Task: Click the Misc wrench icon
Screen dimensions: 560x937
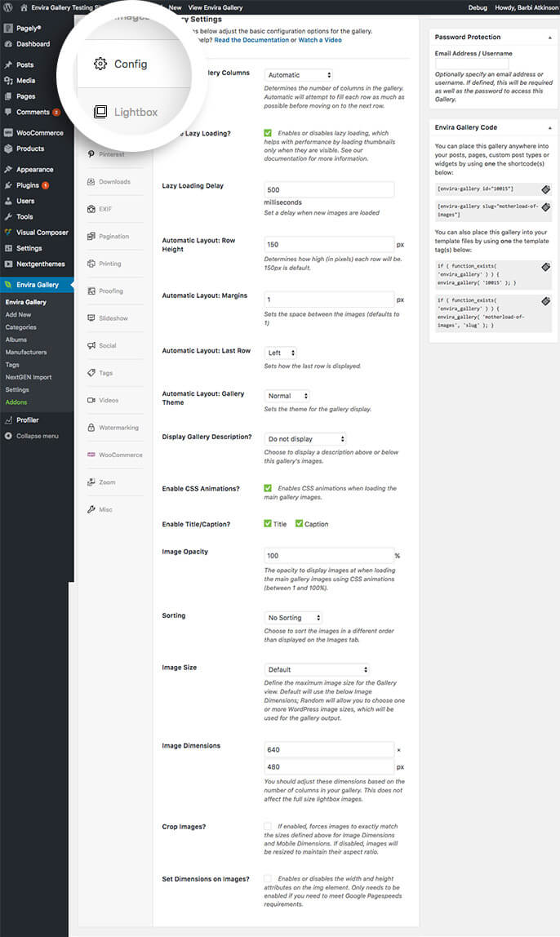Action: coord(91,510)
